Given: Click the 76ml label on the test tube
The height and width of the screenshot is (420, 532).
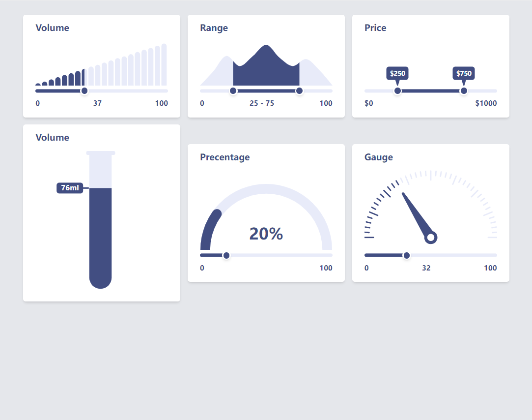Looking at the screenshot, I should point(70,188).
